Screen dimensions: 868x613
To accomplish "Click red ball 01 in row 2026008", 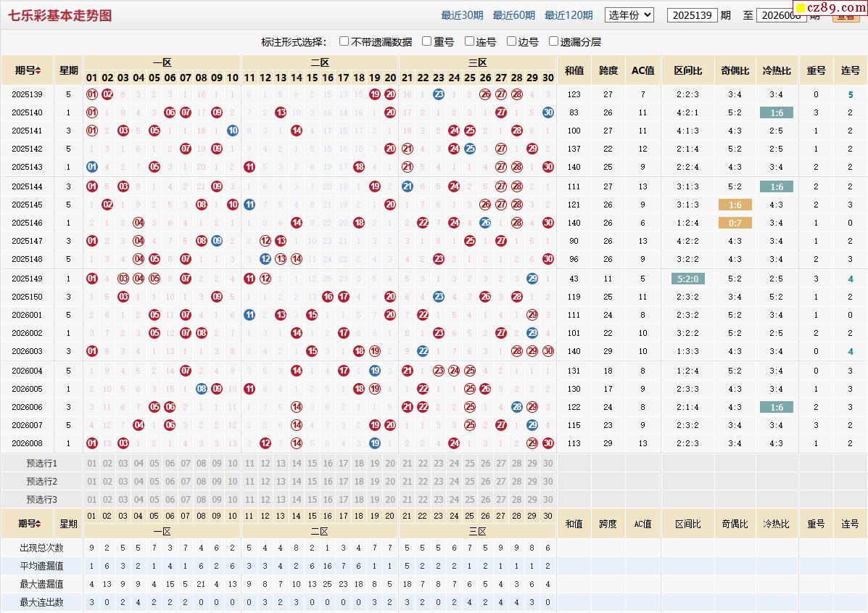I will pos(92,443).
